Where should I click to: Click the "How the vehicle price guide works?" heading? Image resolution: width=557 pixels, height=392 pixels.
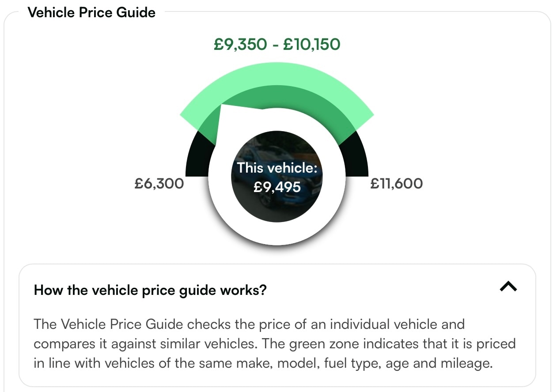pos(150,290)
